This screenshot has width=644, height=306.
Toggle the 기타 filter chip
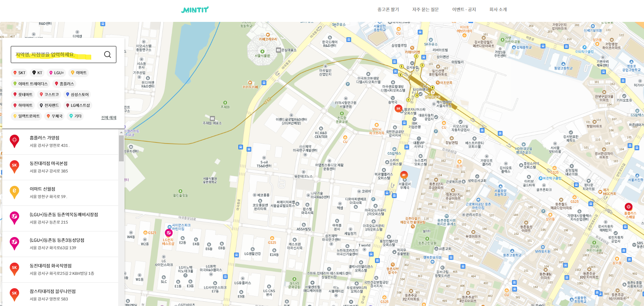[75, 116]
